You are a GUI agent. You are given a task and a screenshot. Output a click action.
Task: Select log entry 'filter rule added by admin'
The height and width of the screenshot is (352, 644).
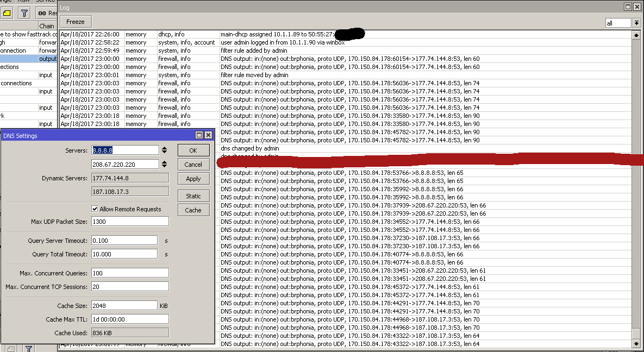tap(346, 51)
